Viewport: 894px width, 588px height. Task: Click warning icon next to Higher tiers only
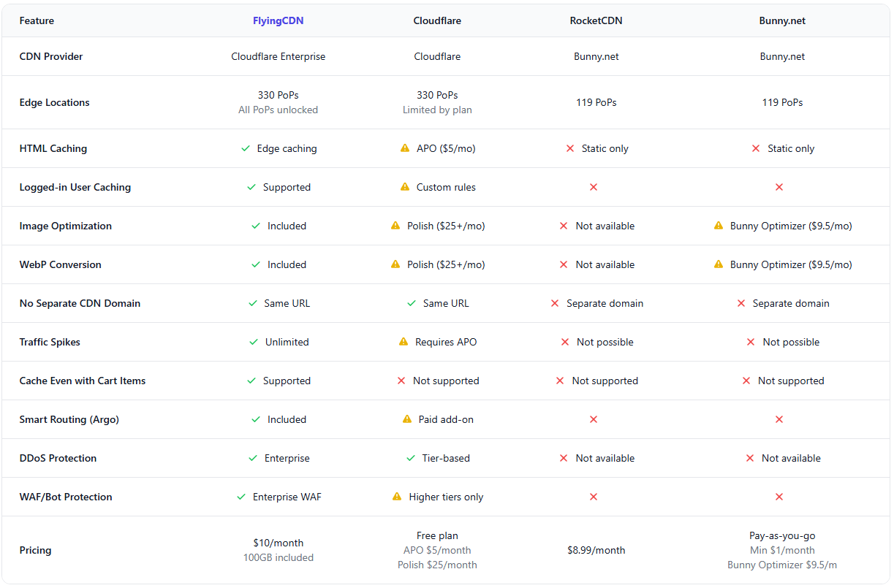click(397, 497)
